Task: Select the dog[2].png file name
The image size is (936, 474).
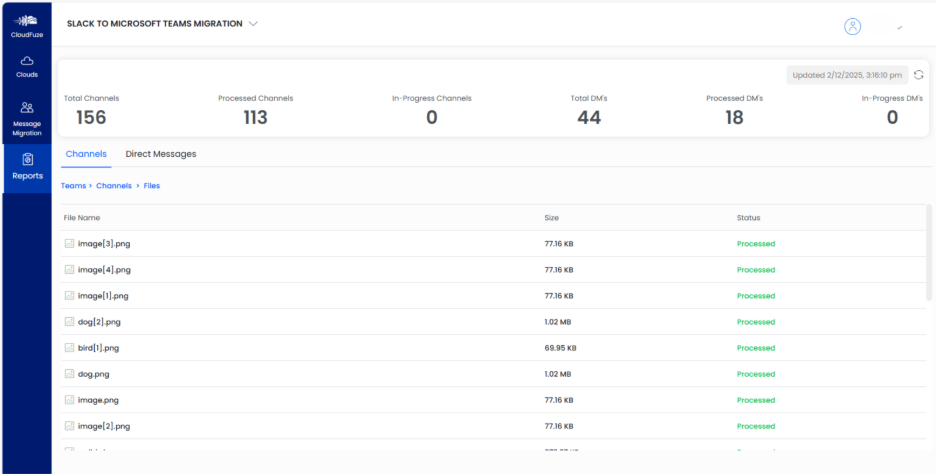Action: (x=99, y=322)
